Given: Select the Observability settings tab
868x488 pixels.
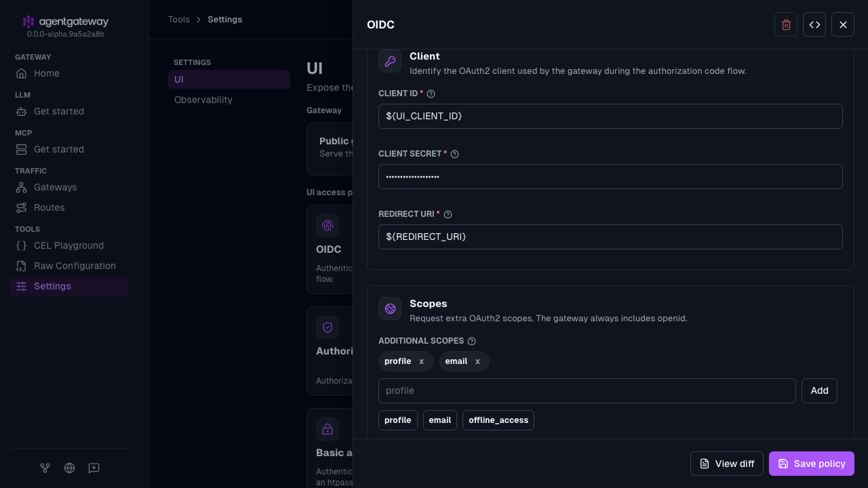Looking at the screenshot, I should (229, 100).
